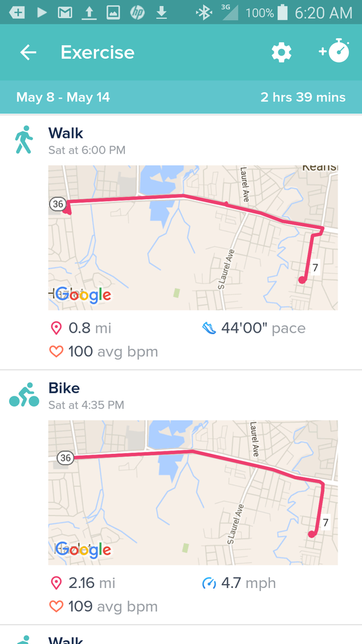Screen dimensions: 362x644
Task: Start tracked exercise with stopwatch icon
Action: pos(334,51)
